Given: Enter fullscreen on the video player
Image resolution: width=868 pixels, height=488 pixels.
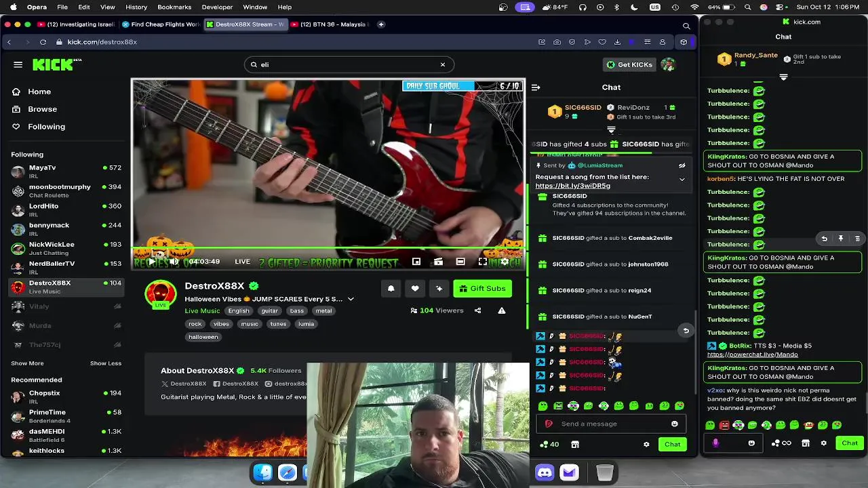Looking at the screenshot, I should click(x=482, y=262).
